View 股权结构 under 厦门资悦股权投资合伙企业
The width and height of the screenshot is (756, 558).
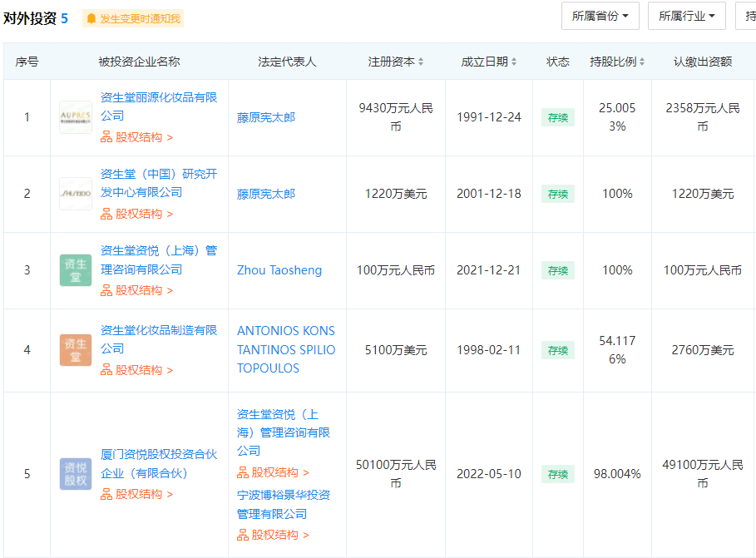pos(136,494)
